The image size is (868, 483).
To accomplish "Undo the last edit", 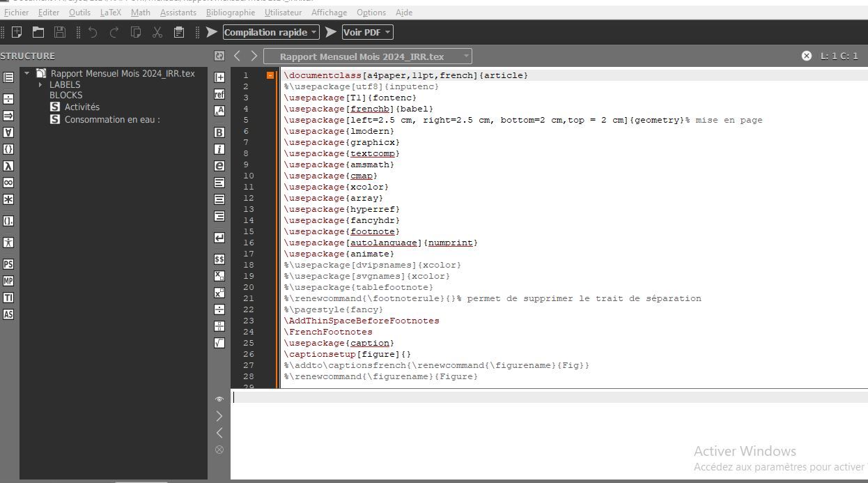I will (x=93, y=32).
